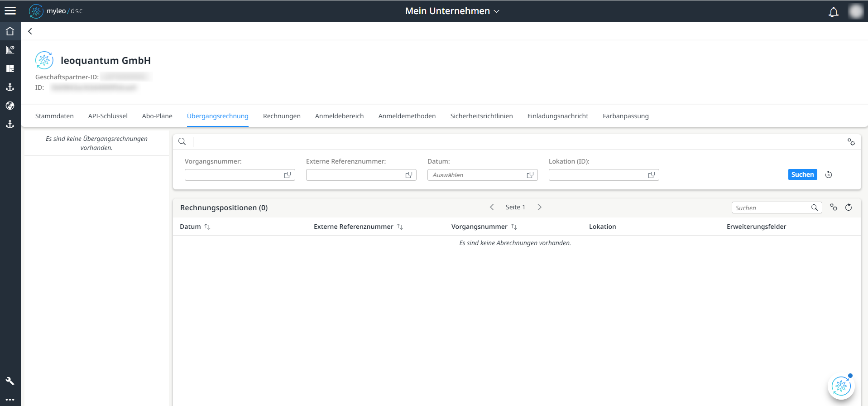
Task: Open the lower anchor sidebar icon
Action: click(10, 124)
